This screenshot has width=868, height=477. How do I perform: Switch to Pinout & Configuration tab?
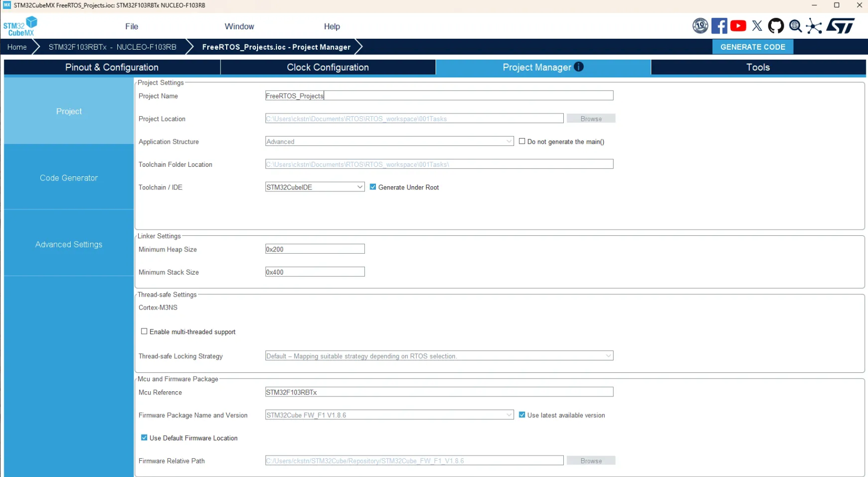click(112, 67)
